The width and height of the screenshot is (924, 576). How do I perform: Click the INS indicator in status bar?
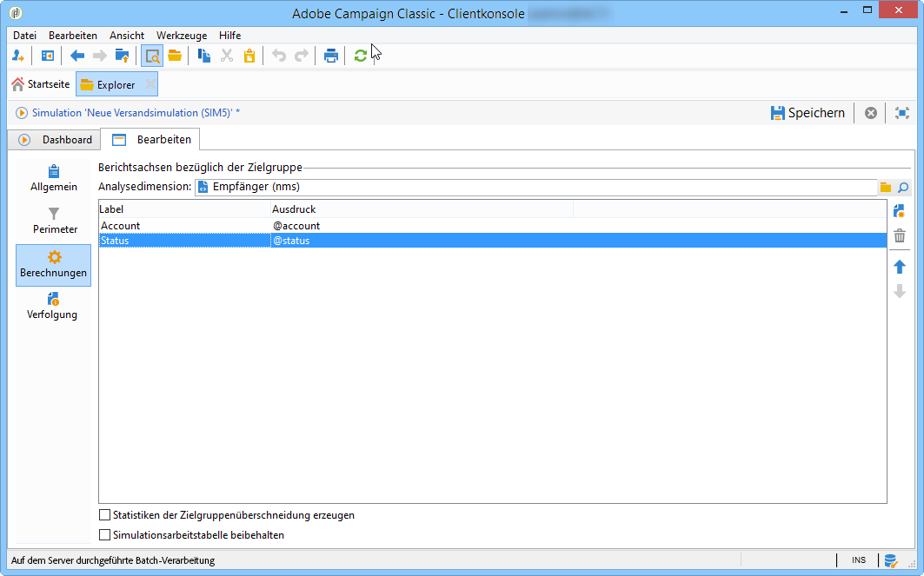[x=859, y=560]
